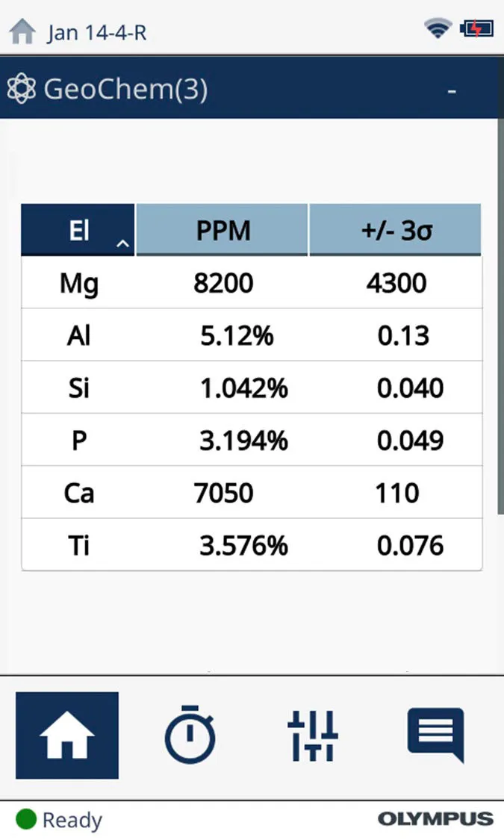Viewport: 504px width, 840px height.
Task: Check the Wi-Fi signal icon
Action: click(438, 29)
